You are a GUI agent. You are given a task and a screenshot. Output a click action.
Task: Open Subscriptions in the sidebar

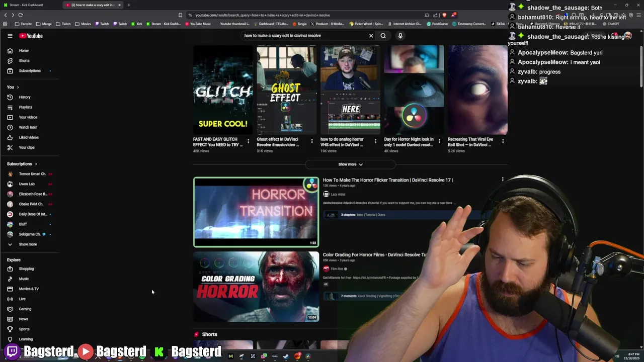click(30, 71)
